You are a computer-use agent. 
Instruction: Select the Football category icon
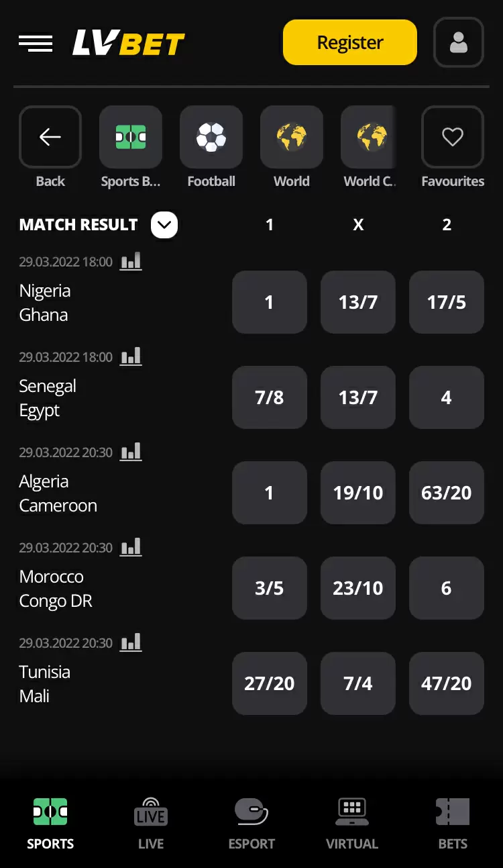tap(211, 138)
